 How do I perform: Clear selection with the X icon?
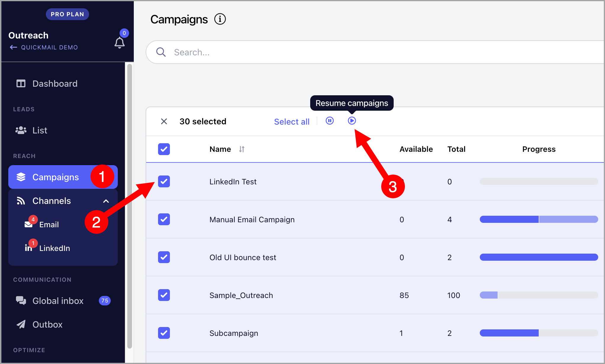[164, 121]
